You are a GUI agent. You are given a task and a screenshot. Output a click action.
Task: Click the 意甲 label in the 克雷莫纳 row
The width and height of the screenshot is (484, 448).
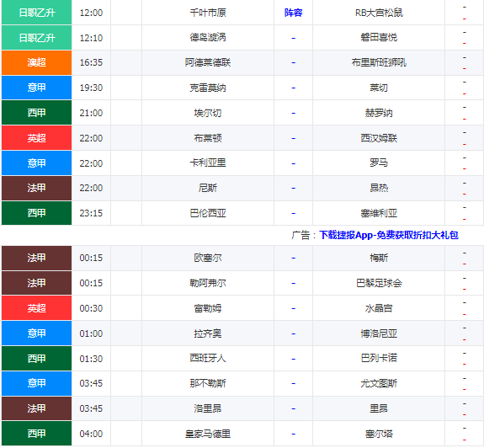point(36,88)
